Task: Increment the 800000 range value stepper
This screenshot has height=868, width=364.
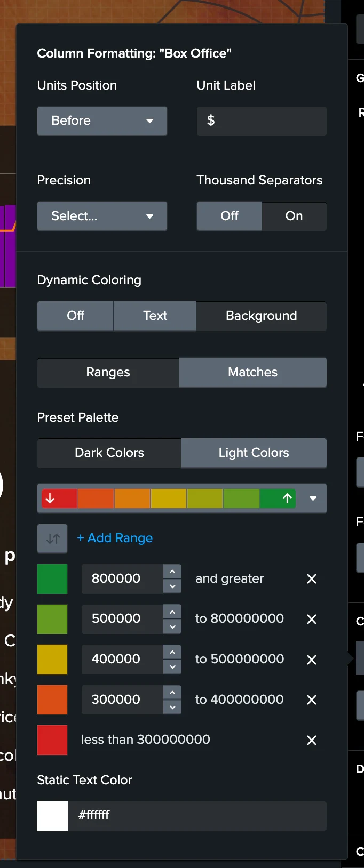Action: tap(172, 572)
